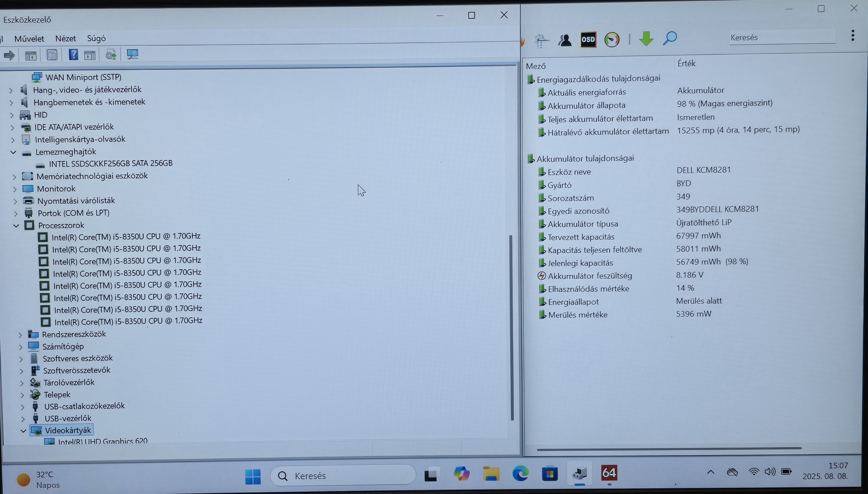Select Portok (COM és LPT) category
The width and height of the screenshot is (868, 494).
tap(73, 213)
